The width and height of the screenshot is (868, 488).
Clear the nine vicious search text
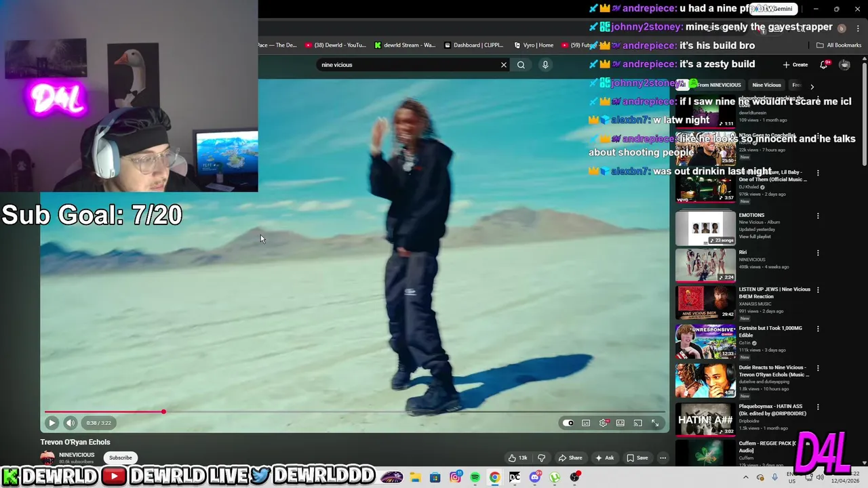tap(504, 65)
